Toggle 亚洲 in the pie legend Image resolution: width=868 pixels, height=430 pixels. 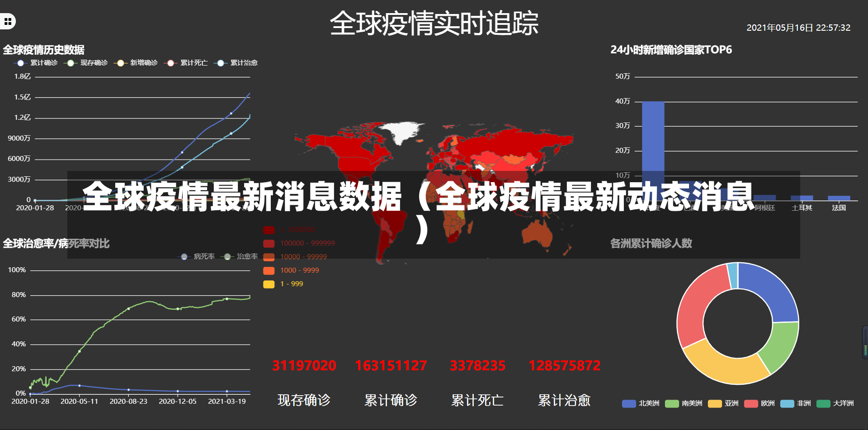click(723, 403)
